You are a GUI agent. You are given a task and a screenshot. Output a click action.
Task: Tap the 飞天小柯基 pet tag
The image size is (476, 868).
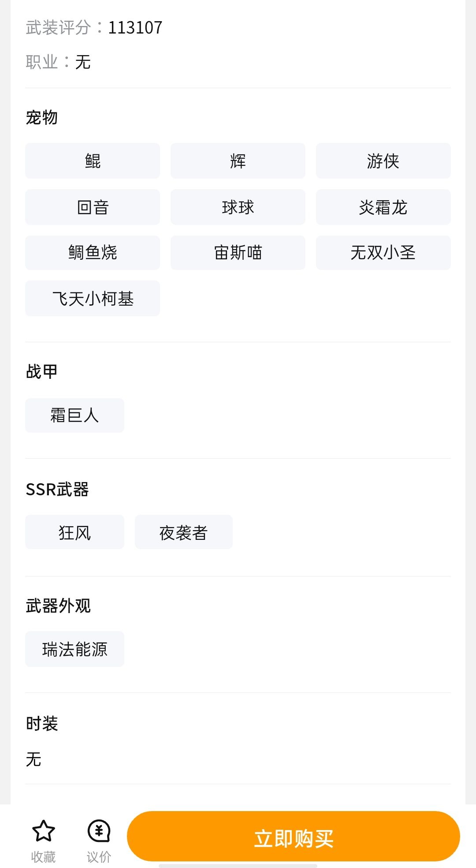93,299
